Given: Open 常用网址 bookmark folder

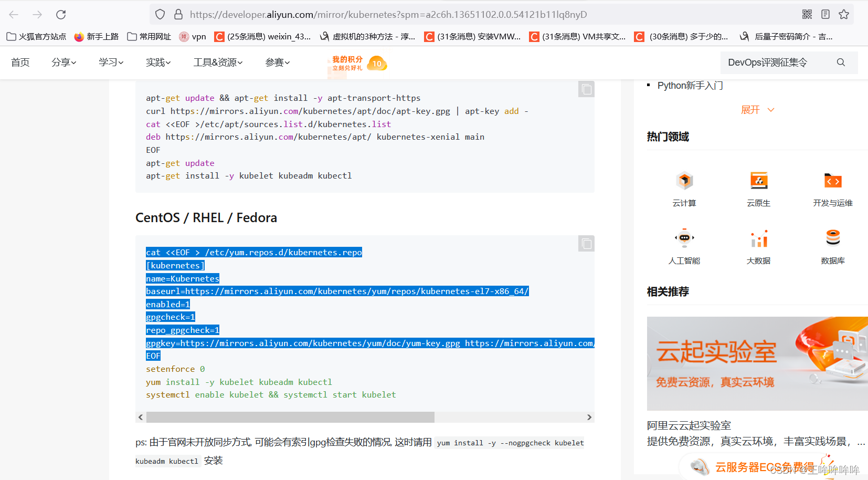Looking at the screenshot, I should pyautogui.click(x=149, y=36).
